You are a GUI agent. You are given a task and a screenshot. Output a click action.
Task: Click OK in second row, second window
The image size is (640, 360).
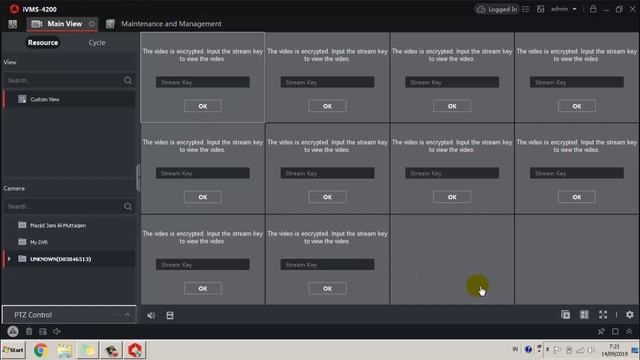327,197
